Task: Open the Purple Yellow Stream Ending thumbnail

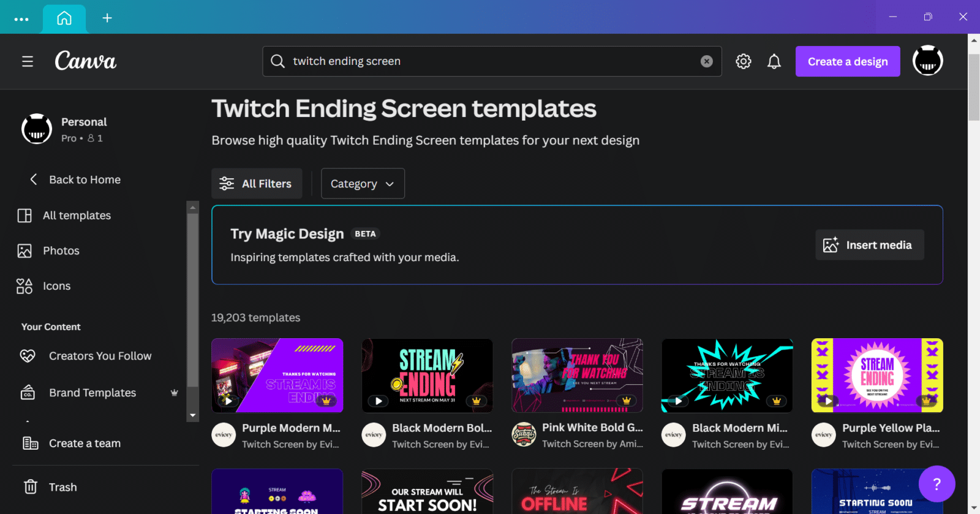Action: pos(877,376)
